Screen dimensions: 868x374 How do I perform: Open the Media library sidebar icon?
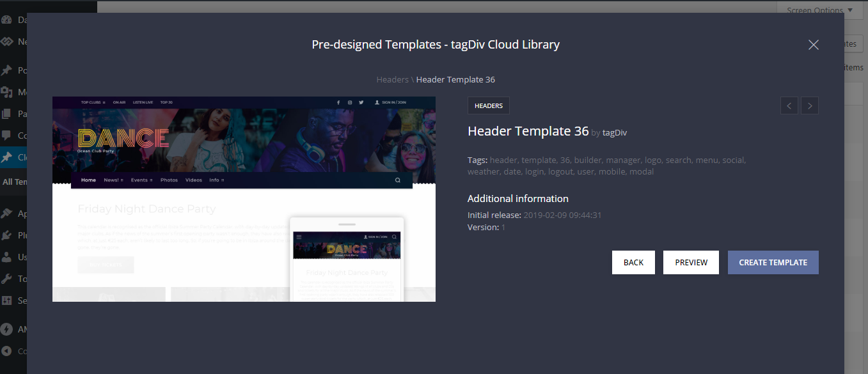[6, 92]
